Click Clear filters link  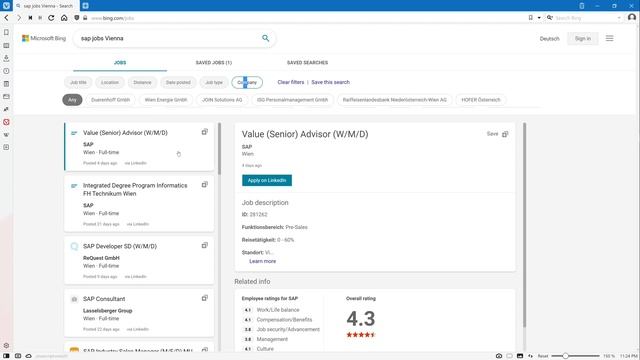tap(291, 82)
